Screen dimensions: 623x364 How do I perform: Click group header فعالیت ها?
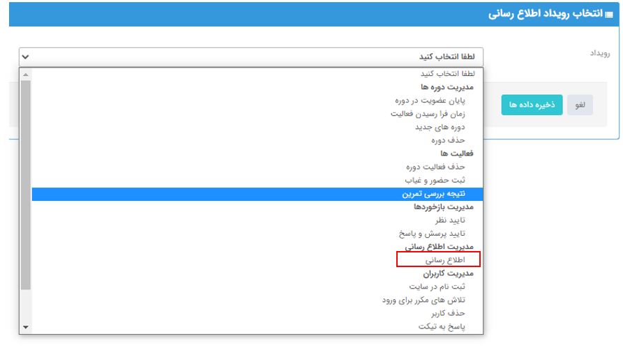[456, 153]
